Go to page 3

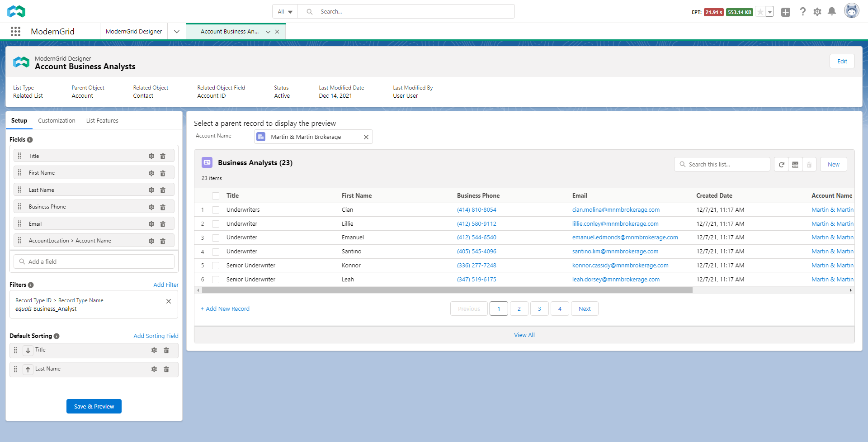pyautogui.click(x=539, y=309)
